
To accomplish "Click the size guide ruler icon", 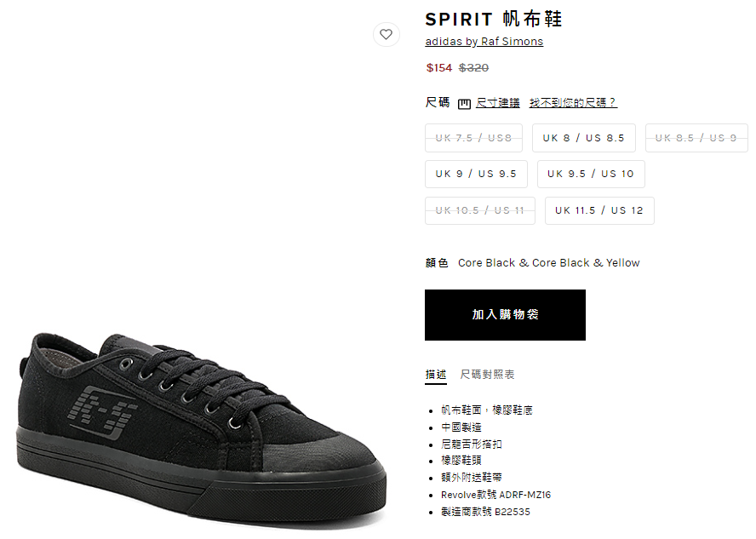I will 464,104.
